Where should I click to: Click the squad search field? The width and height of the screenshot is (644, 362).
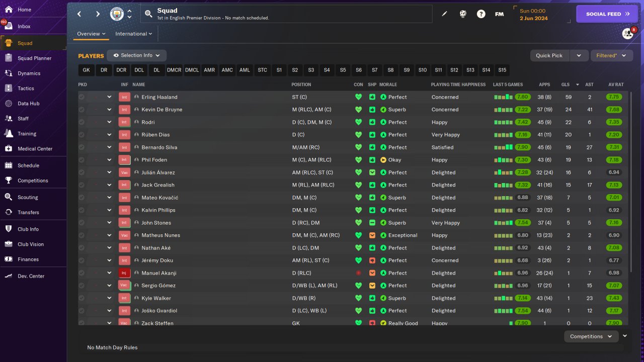tap(286, 14)
